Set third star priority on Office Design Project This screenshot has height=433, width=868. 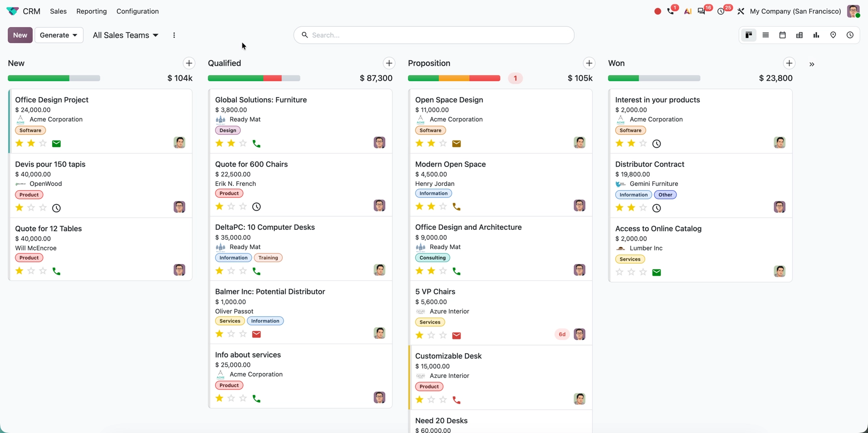(43, 143)
